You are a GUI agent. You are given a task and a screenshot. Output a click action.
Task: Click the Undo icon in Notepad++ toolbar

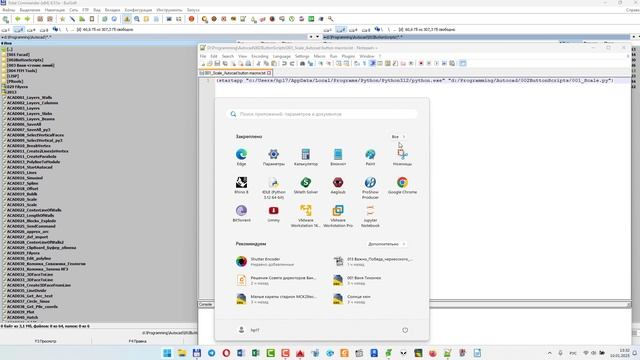pyautogui.click(x=284, y=63)
